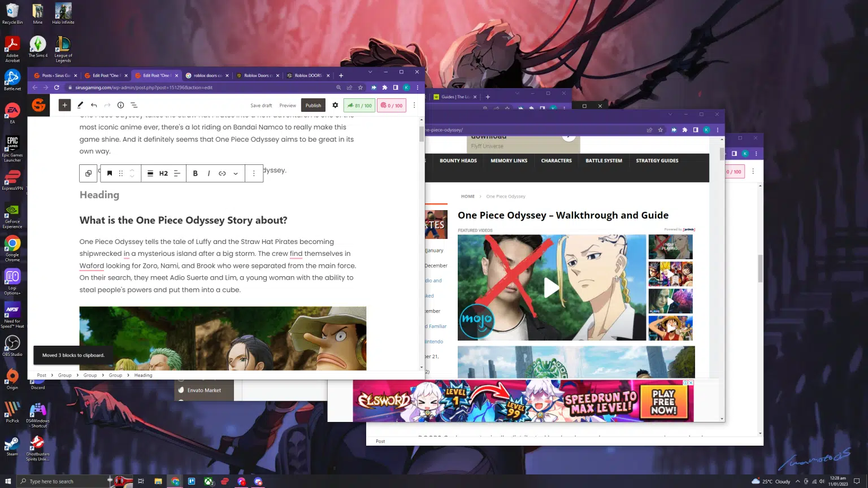Viewport: 868px width, 488px height.
Task: Open CHARACTERS menu in guide window
Action: [556, 160]
